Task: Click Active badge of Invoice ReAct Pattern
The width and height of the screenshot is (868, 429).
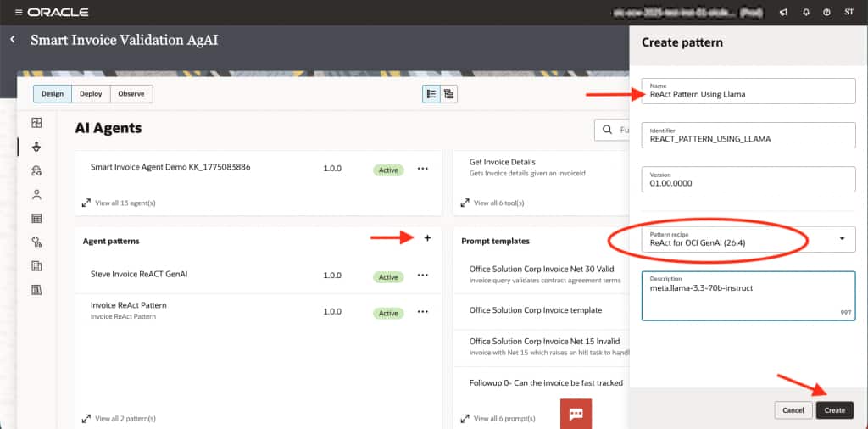Action: (388, 314)
